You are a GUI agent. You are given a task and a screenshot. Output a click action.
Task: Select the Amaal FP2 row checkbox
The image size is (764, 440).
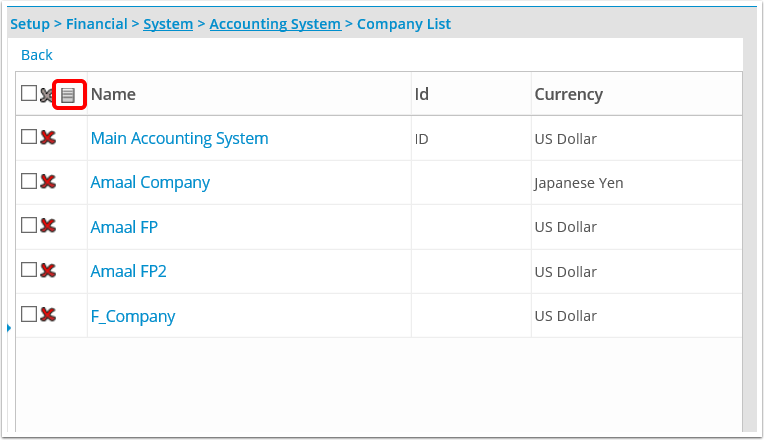point(29,269)
